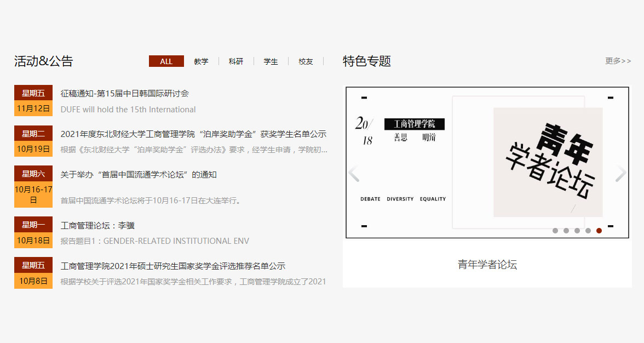This screenshot has width=644, height=343.
Task: Open 2021年硕士研究生国家奖学金 公示 link
Action: pyautogui.click(x=173, y=266)
